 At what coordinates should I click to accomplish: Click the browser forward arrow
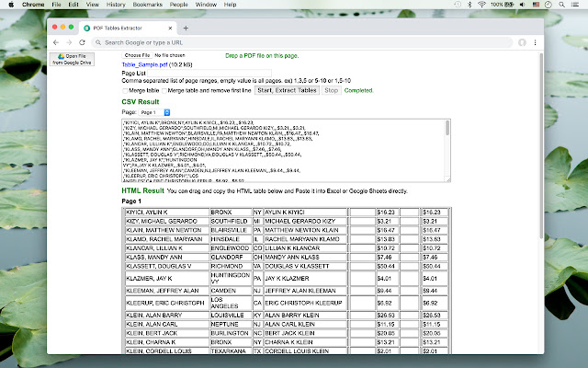click(x=69, y=42)
